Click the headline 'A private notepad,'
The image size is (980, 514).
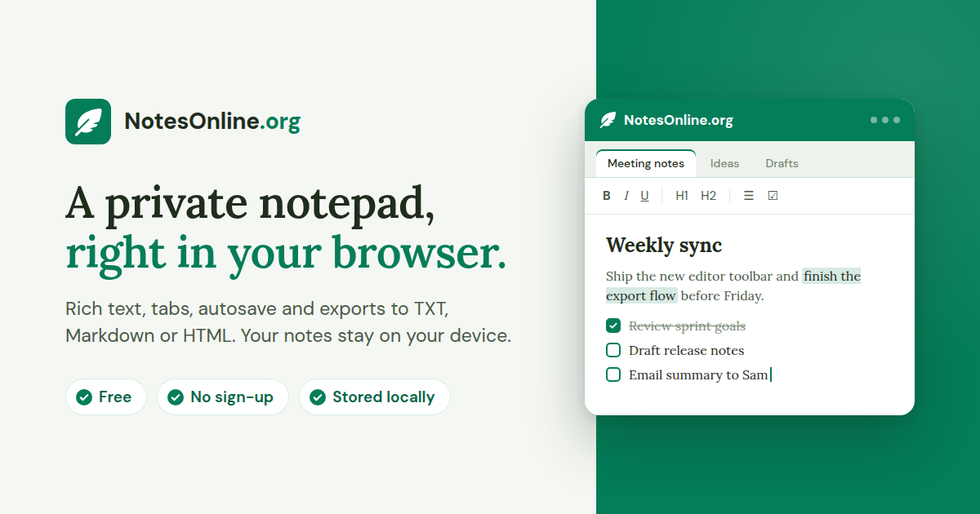[x=250, y=205]
